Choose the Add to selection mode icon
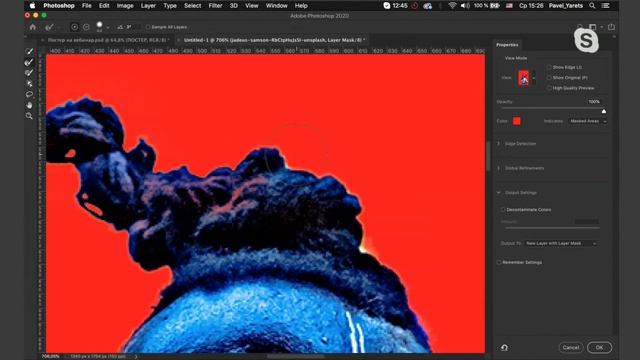The width and height of the screenshot is (640, 360). 74,27
